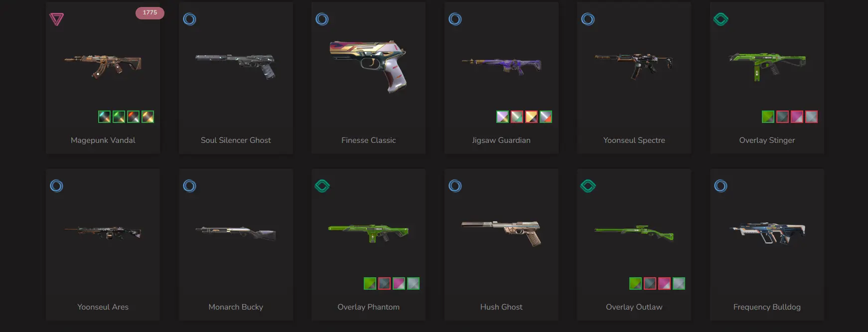Click the blue ring tier icon on Soul Silencer Ghost
The height and width of the screenshot is (332, 868).
click(x=189, y=19)
